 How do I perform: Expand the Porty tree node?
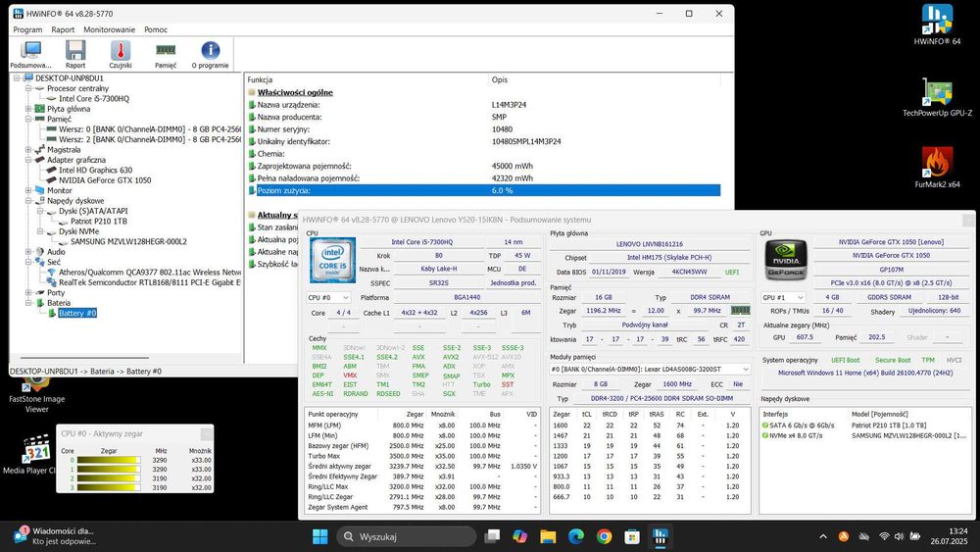point(28,292)
